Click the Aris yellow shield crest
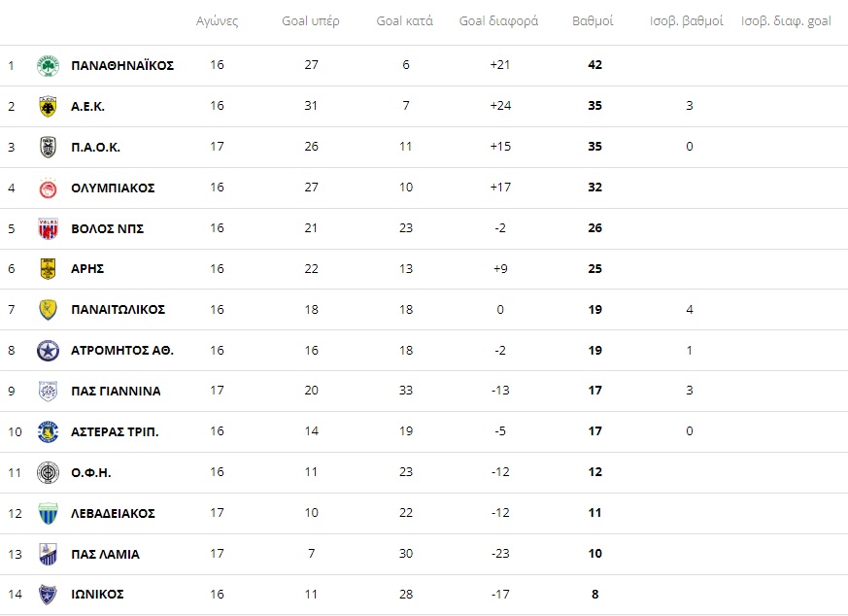Viewport: 848px width, 616px height. point(48,269)
